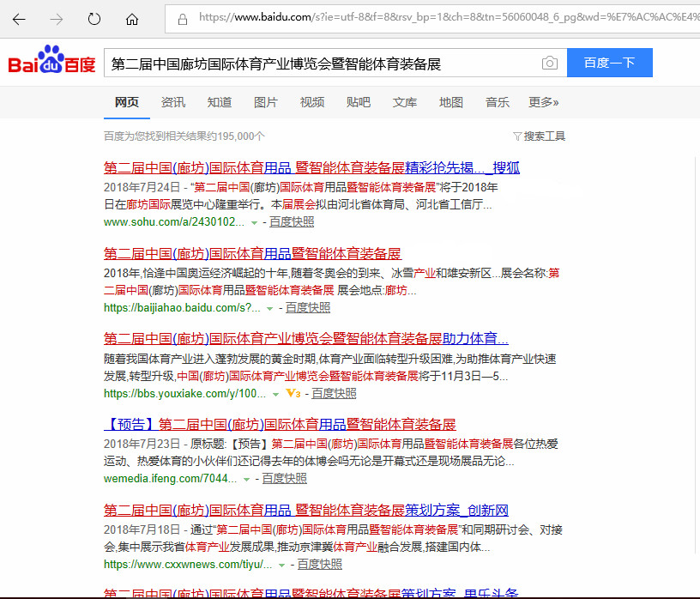Click the browser address bar URL

(x=449, y=18)
